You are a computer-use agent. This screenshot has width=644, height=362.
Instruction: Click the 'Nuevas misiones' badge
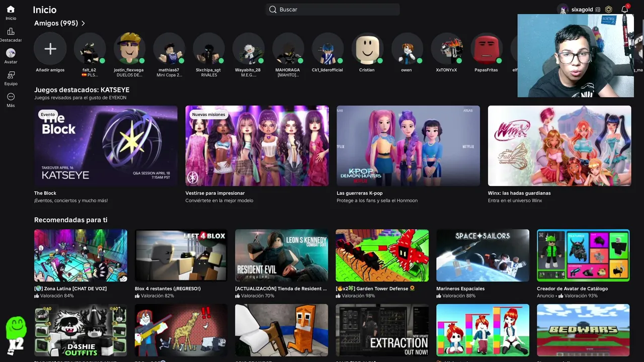(209, 115)
